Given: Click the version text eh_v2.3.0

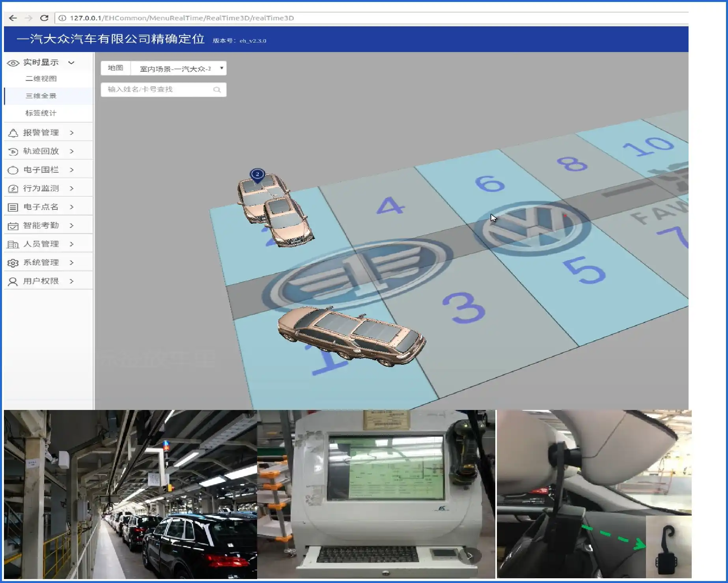Looking at the screenshot, I should click(x=253, y=41).
